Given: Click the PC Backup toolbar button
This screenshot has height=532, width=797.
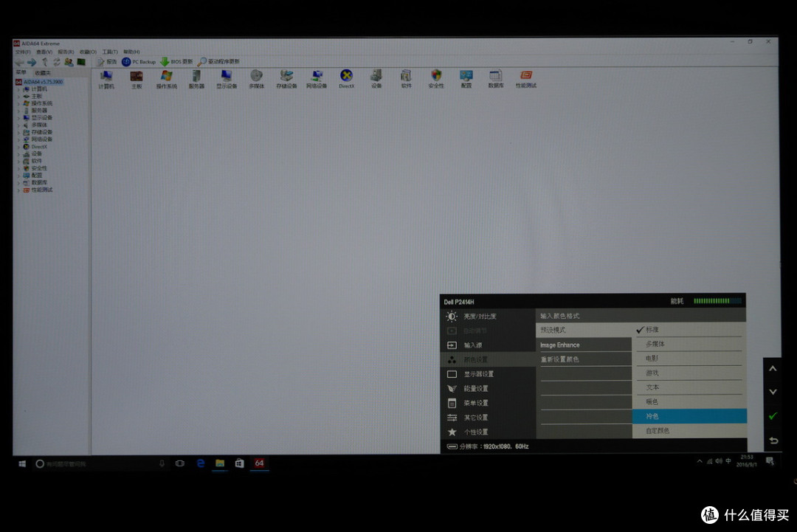Looking at the screenshot, I should 139,62.
